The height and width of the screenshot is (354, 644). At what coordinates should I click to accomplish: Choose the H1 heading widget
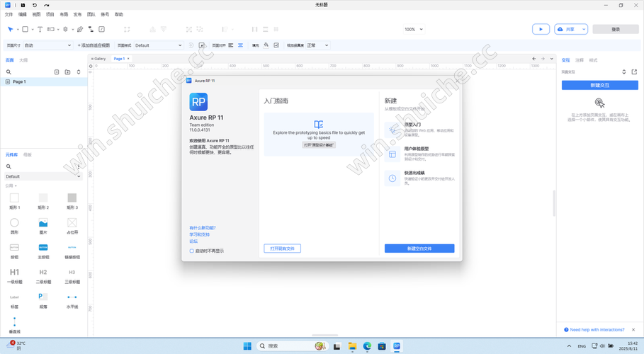14,275
